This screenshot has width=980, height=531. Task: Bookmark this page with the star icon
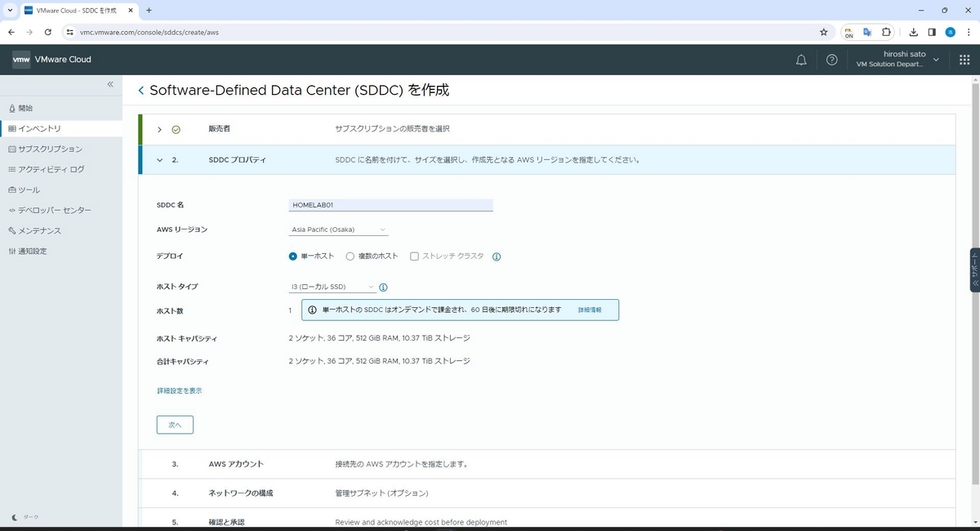823,32
